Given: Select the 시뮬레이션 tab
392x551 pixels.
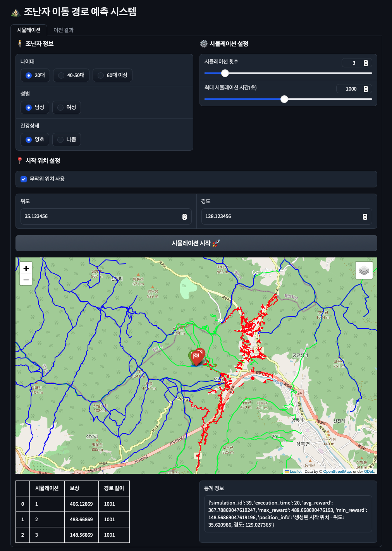Looking at the screenshot, I should click(x=29, y=30).
